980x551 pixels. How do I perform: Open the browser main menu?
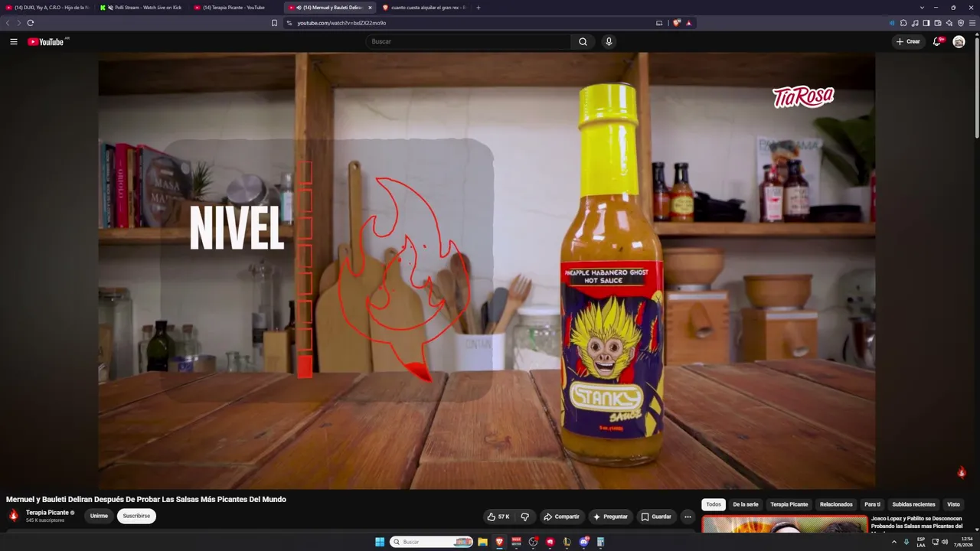(972, 23)
